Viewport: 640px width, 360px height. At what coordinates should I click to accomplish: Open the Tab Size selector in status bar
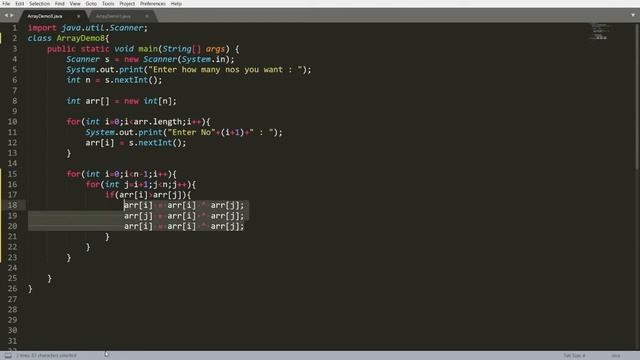[574, 356]
